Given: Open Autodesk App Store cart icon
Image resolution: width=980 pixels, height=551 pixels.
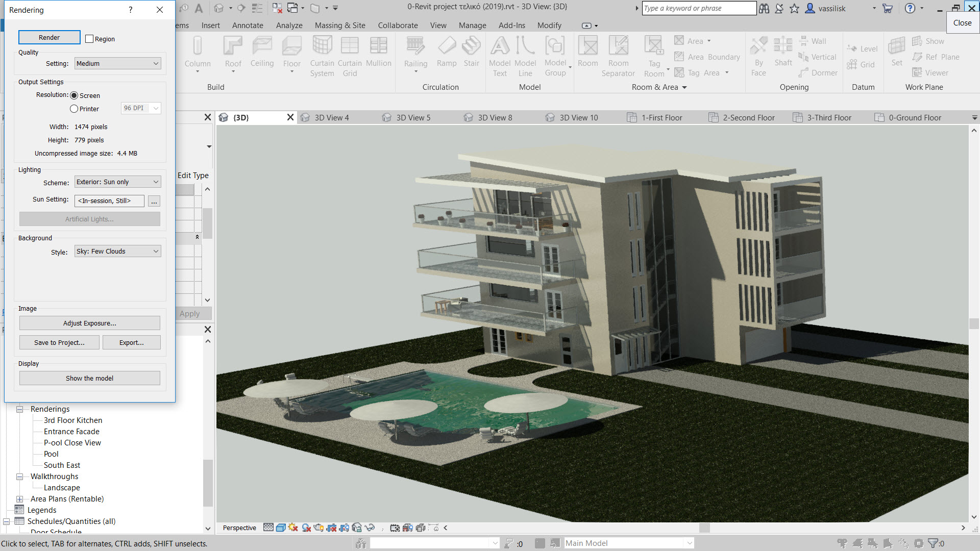Looking at the screenshot, I should (888, 8).
